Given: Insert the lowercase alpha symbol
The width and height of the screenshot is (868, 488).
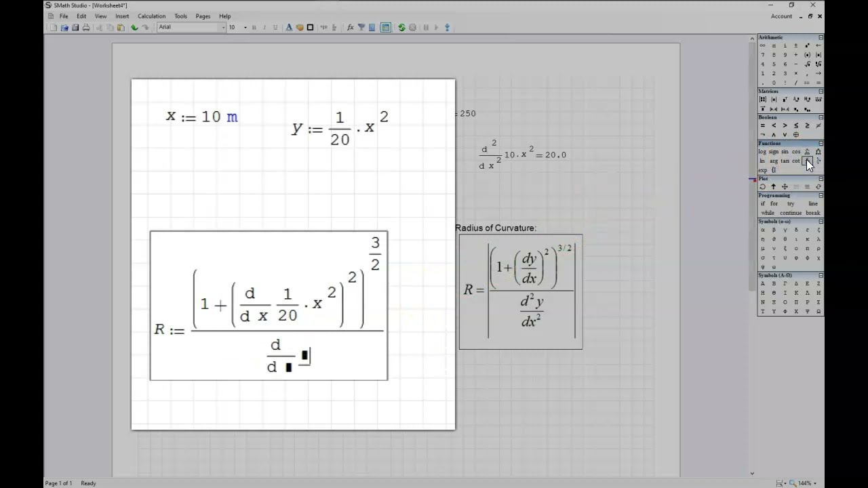Looking at the screenshot, I should [x=763, y=230].
